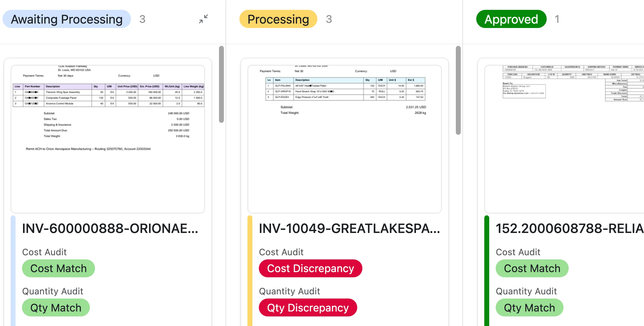Collapse the Awaiting Processing column
644x326 pixels.
(203, 19)
